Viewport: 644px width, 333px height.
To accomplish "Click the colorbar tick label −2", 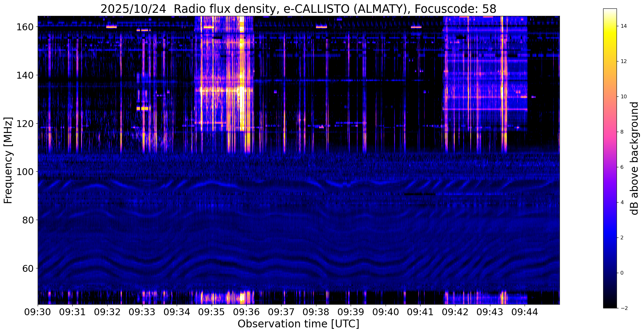I will (x=624, y=308).
